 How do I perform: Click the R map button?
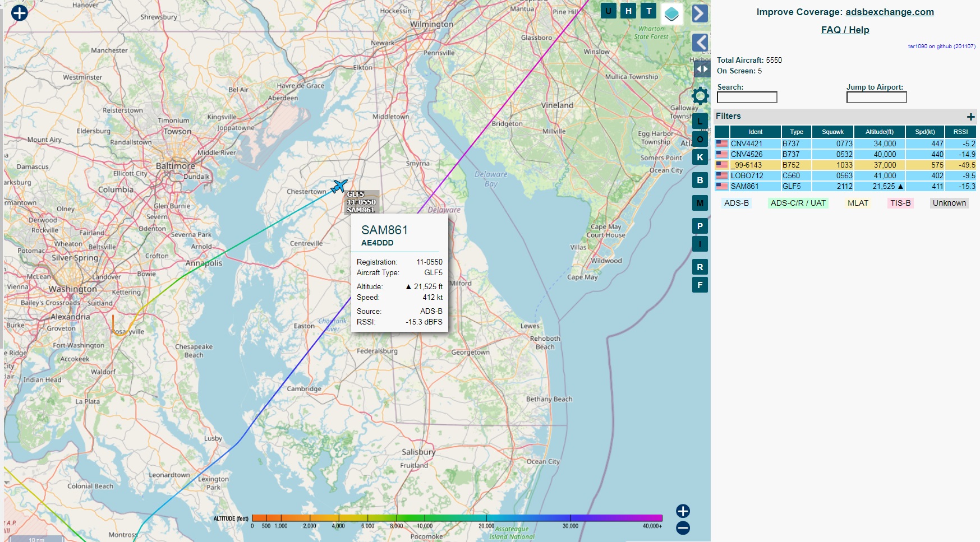pyautogui.click(x=700, y=267)
